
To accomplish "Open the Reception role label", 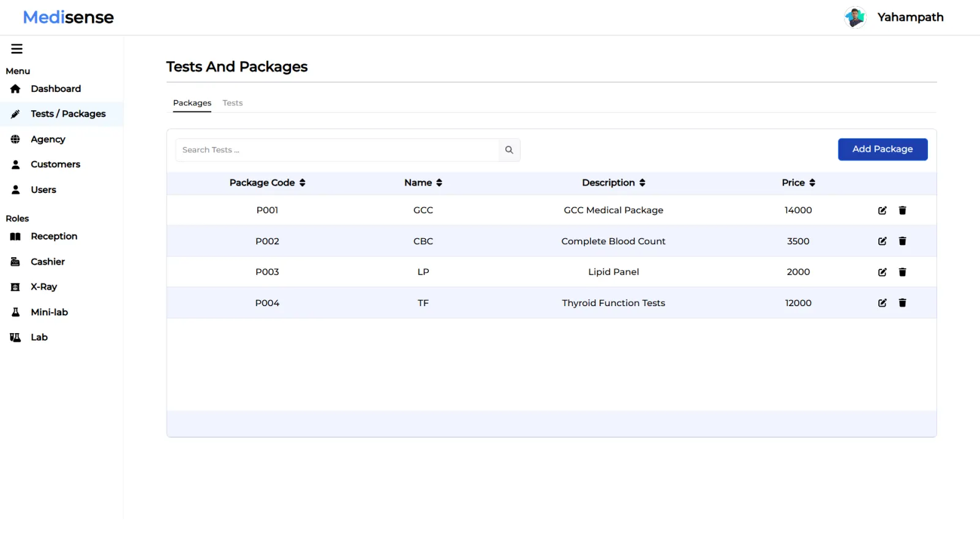I will point(54,236).
